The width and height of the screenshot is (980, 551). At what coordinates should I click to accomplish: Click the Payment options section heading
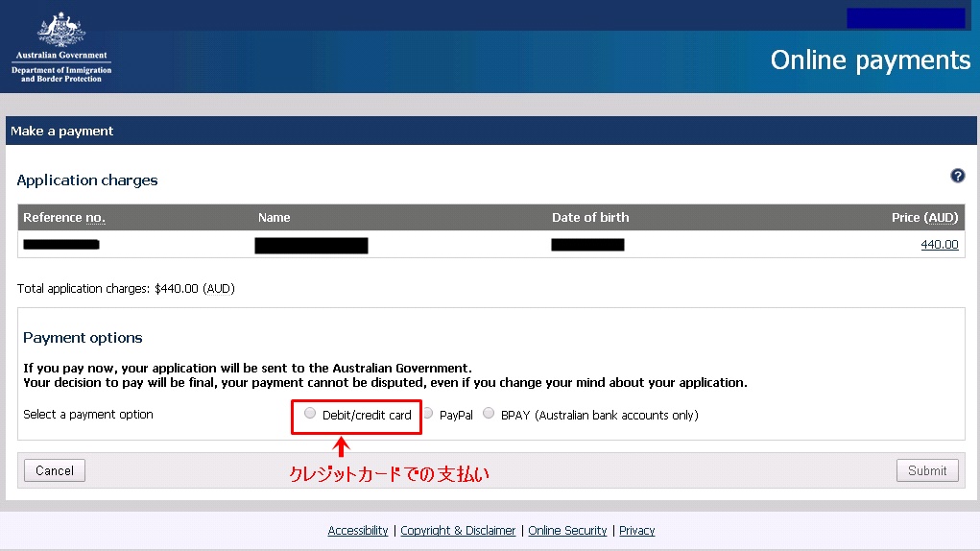(83, 338)
